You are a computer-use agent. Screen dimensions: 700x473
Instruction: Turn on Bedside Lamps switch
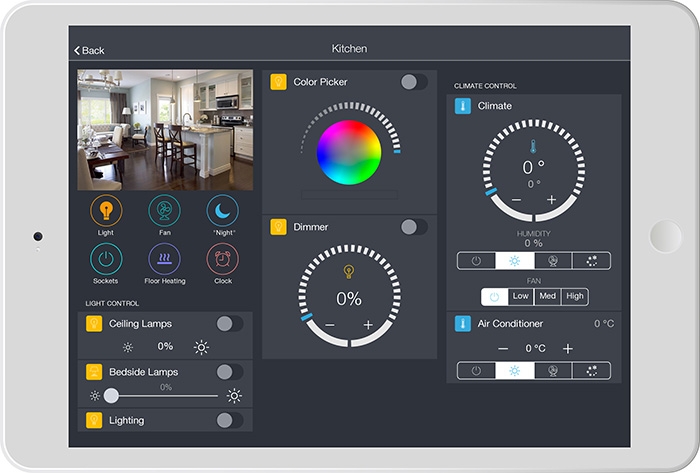point(229,372)
